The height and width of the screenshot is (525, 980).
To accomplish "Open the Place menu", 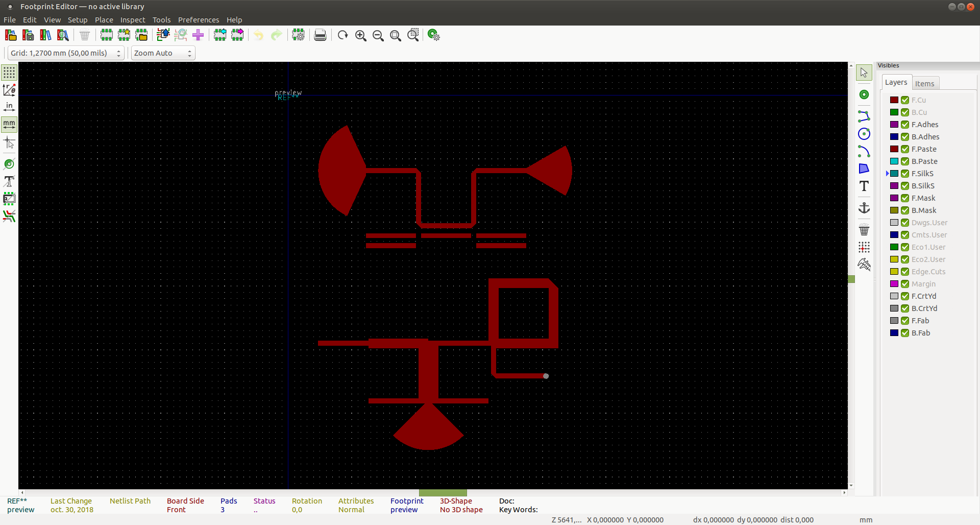I will (x=104, y=20).
